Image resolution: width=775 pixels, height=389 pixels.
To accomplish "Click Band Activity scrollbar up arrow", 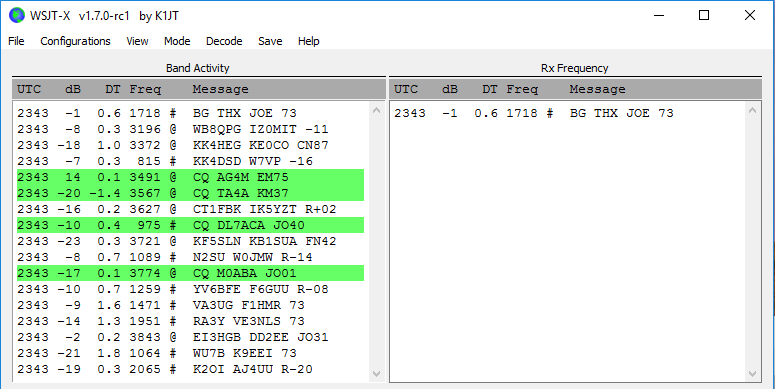I will click(376, 110).
